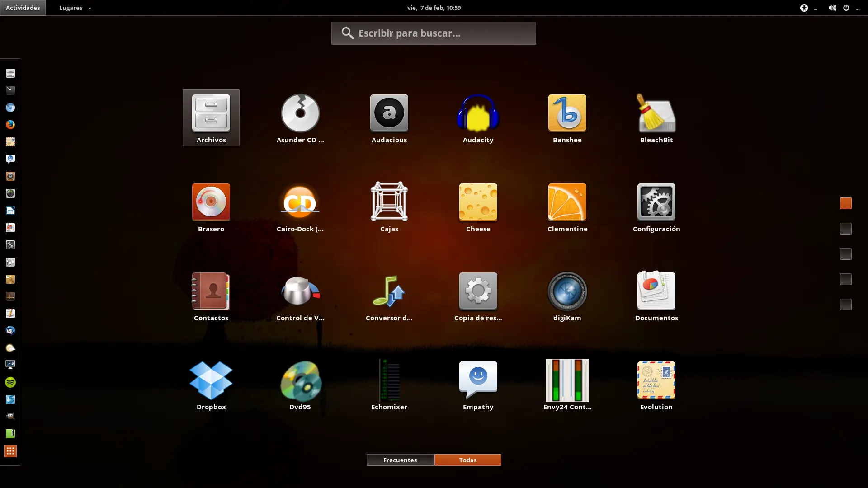Open Evolution in the application grid
The image size is (868, 488).
click(x=656, y=385)
